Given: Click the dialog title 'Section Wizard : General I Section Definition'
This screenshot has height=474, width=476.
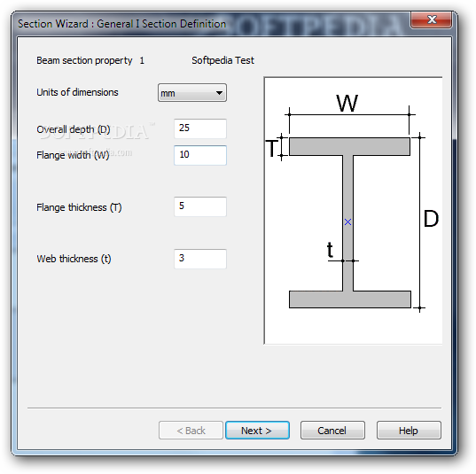Looking at the screenshot, I should (x=121, y=24).
